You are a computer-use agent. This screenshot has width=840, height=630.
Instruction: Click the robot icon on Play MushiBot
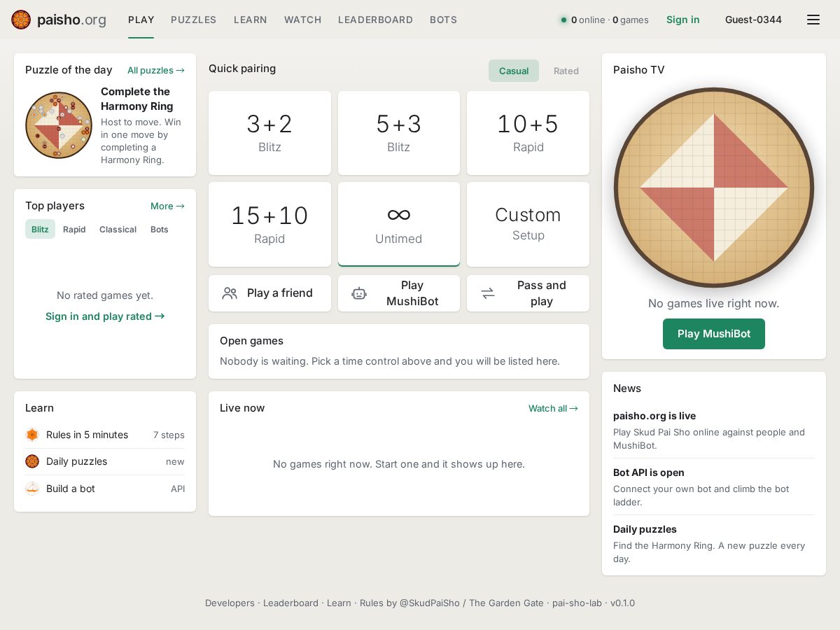pyautogui.click(x=359, y=293)
